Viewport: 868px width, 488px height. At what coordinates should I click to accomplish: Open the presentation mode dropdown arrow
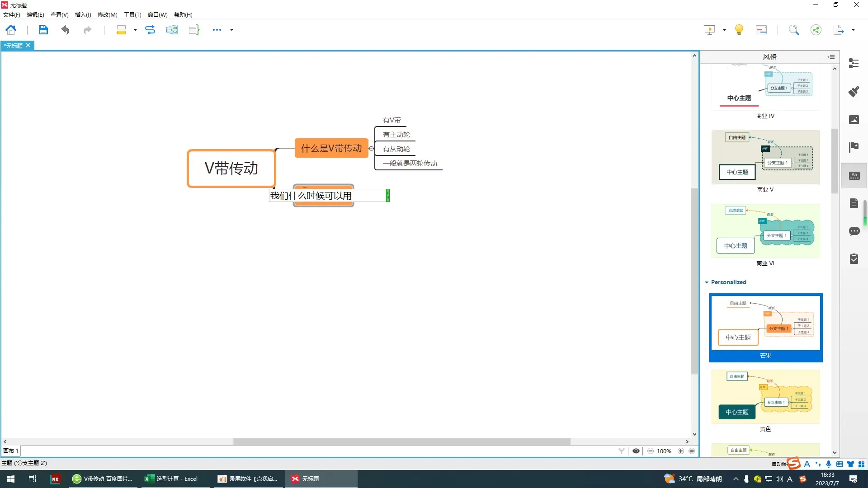724,30
